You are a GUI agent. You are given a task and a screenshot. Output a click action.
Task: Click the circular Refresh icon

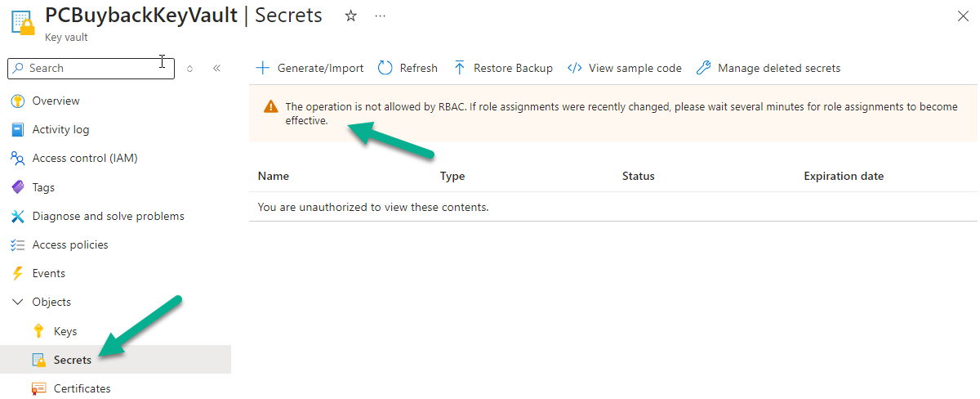385,69
